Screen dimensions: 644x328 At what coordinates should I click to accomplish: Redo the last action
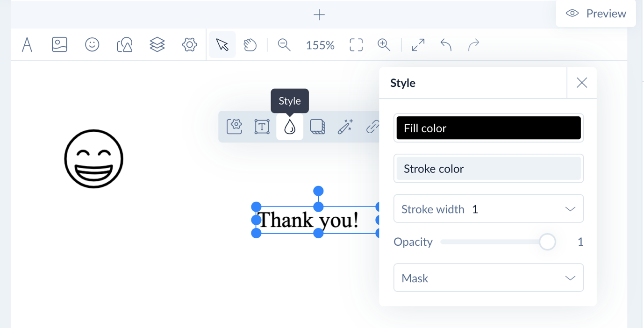click(x=474, y=45)
